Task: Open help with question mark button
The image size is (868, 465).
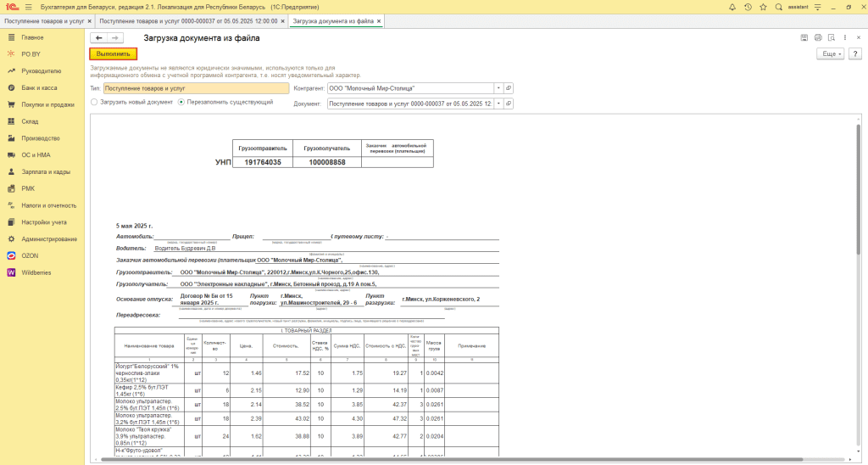Action: (855, 53)
